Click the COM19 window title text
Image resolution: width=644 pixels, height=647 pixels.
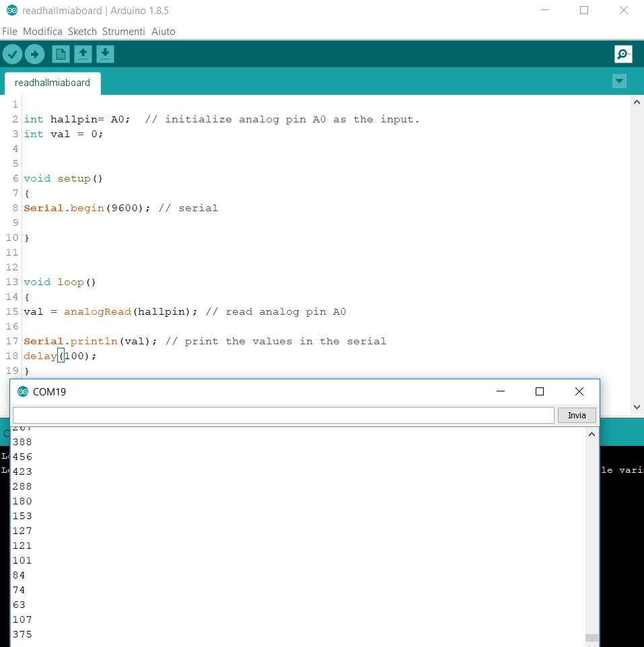coord(49,392)
